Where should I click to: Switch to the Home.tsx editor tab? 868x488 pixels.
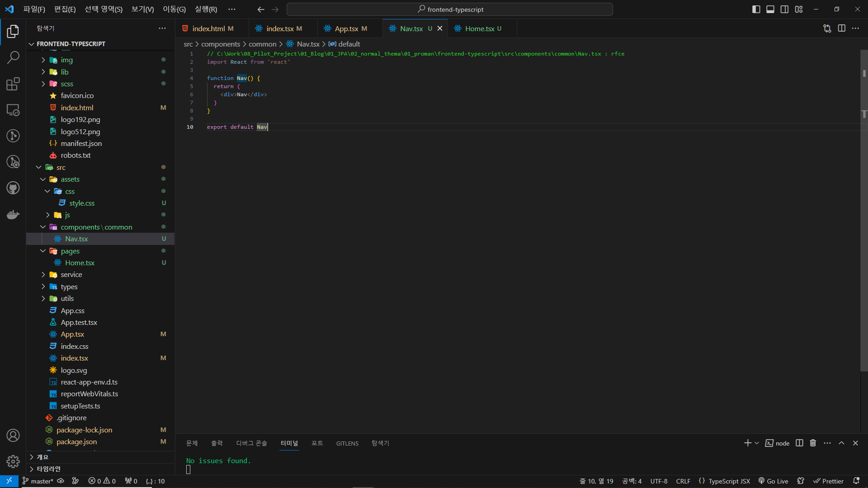[x=479, y=28]
